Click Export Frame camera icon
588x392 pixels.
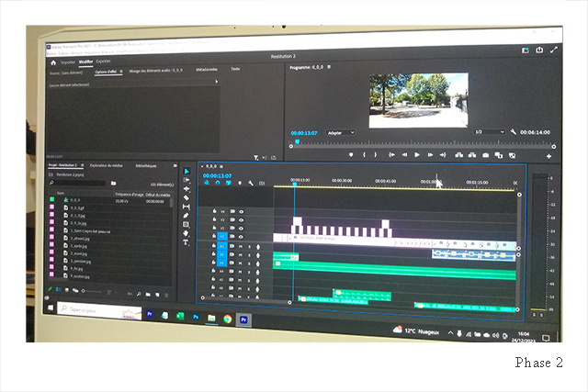(x=486, y=155)
